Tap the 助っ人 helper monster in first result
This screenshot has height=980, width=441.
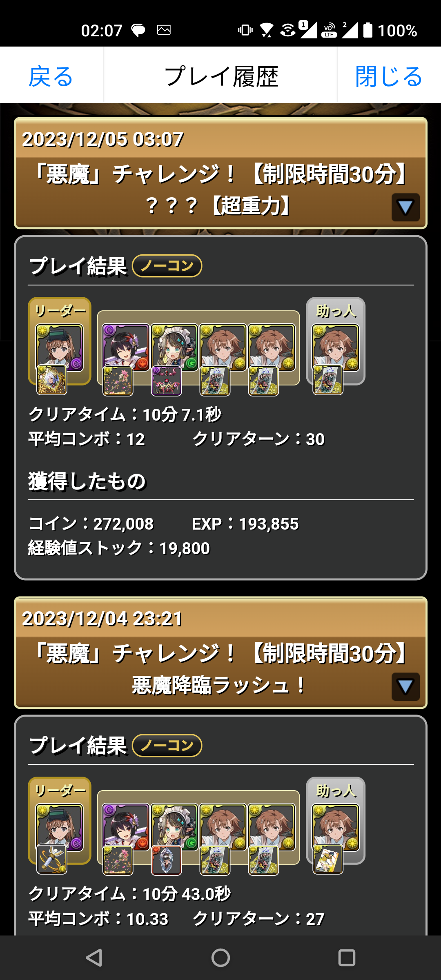click(336, 348)
